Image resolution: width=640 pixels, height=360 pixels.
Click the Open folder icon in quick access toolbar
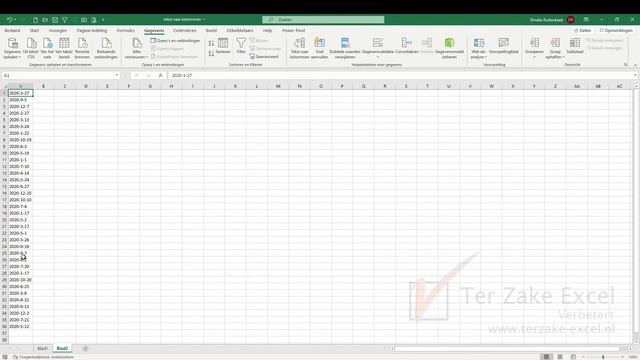click(x=45, y=20)
